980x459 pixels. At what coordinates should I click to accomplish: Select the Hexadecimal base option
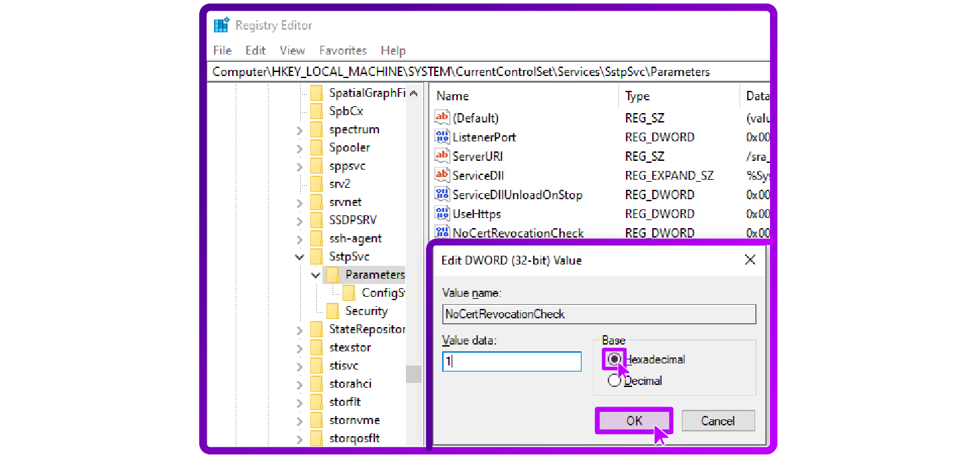(614, 359)
